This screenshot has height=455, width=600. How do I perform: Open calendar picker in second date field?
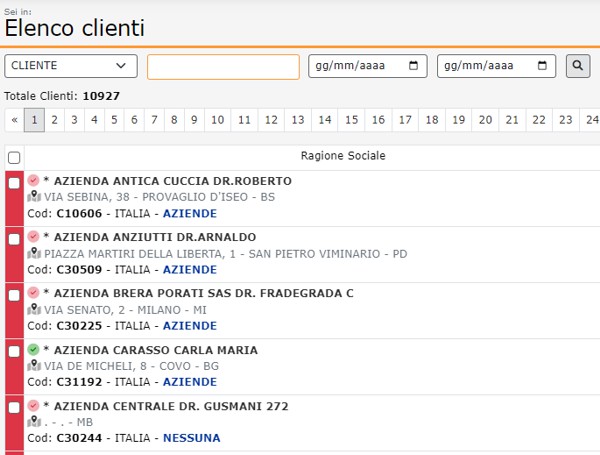[x=543, y=66]
